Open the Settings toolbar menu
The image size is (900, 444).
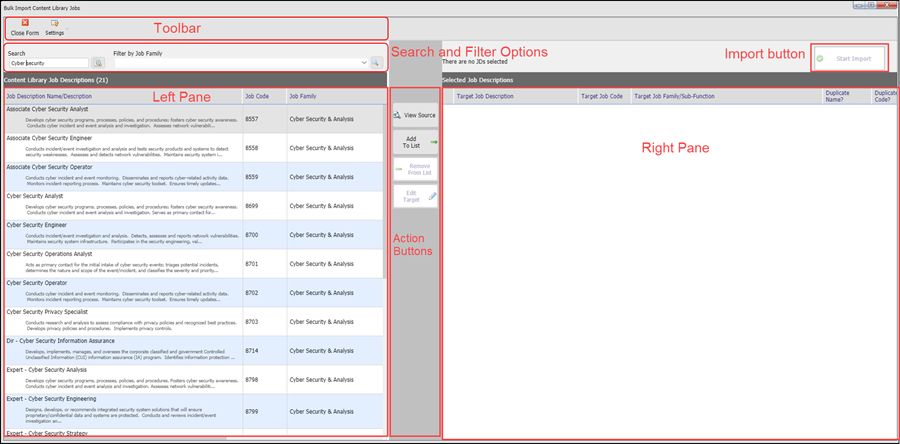pos(55,28)
